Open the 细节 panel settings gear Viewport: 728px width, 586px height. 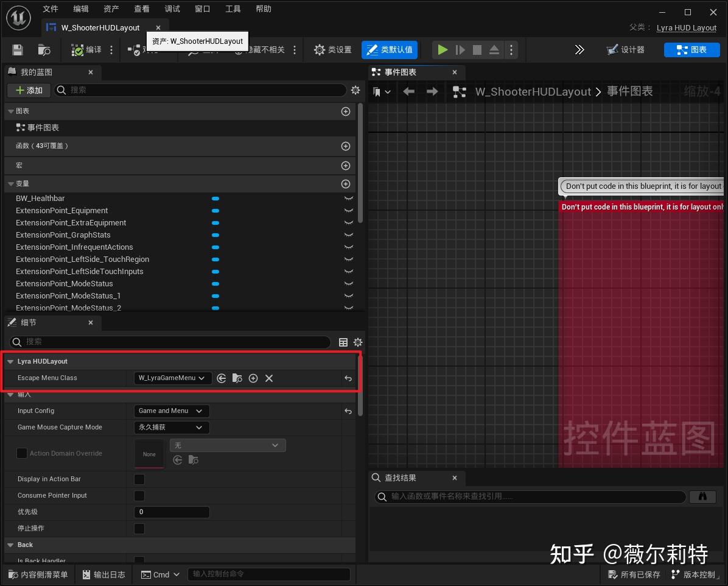(x=357, y=342)
